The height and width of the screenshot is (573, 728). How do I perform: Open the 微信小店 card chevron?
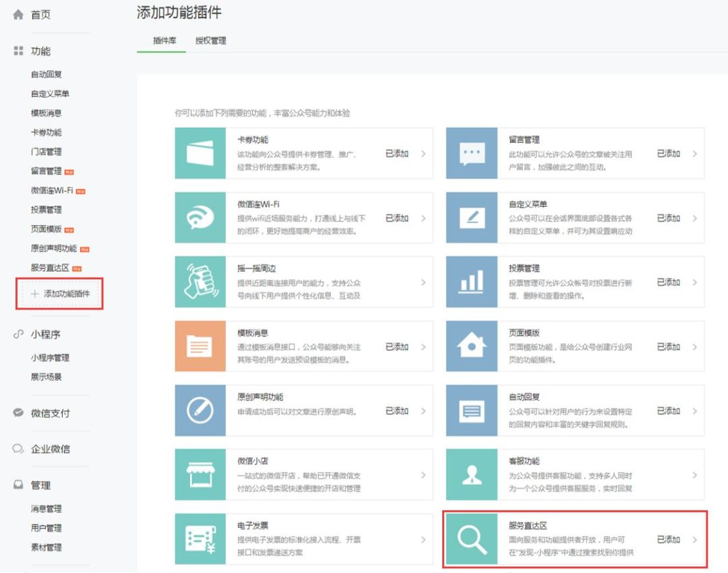(x=423, y=475)
